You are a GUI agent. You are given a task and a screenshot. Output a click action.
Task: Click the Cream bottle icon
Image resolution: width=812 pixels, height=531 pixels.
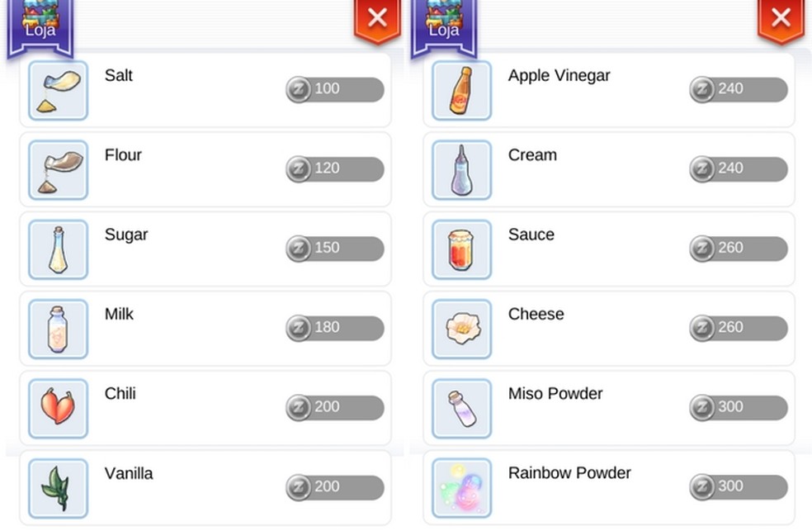(x=460, y=169)
